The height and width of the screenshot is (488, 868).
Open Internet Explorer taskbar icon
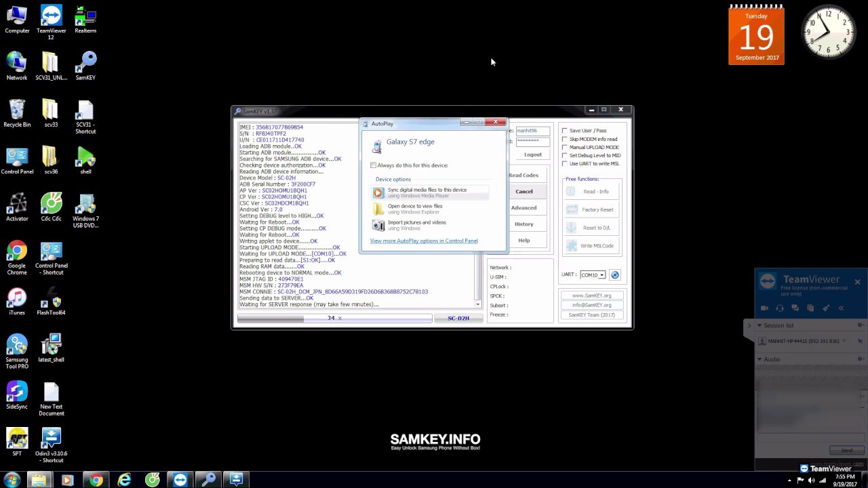pyautogui.click(x=124, y=480)
